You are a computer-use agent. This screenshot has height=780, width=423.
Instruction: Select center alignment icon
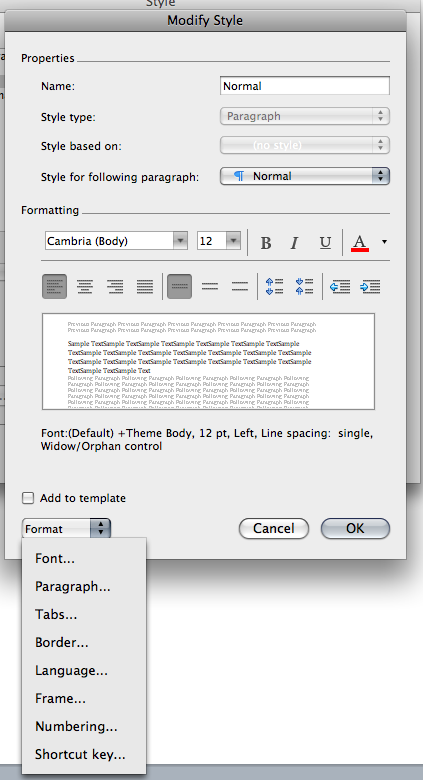[85, 287]
